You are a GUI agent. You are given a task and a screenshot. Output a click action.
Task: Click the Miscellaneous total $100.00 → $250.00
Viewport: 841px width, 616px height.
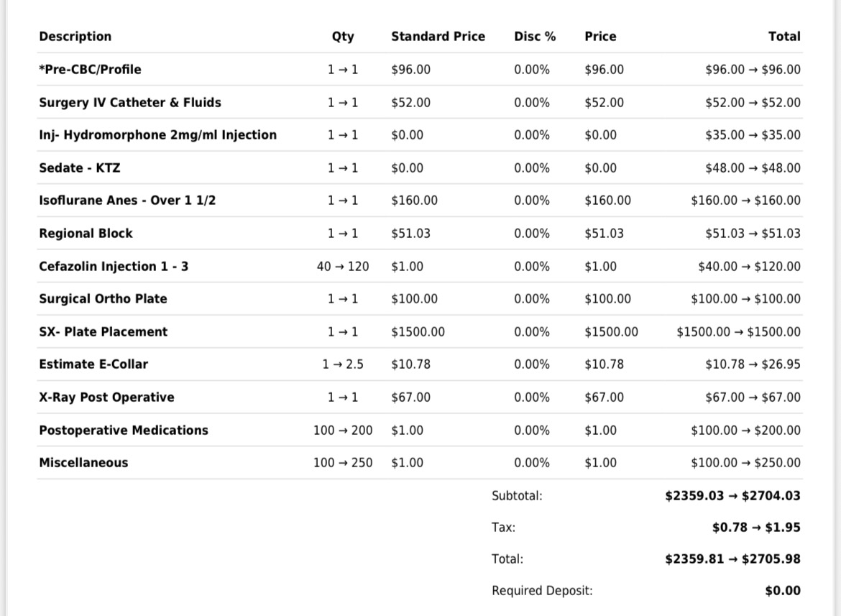745,463
